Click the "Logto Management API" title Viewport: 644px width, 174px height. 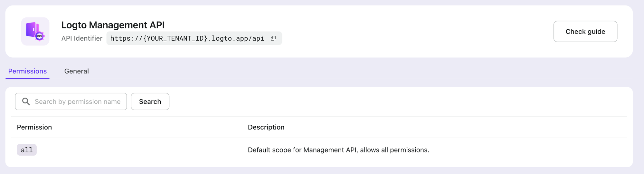pos(113,25)
